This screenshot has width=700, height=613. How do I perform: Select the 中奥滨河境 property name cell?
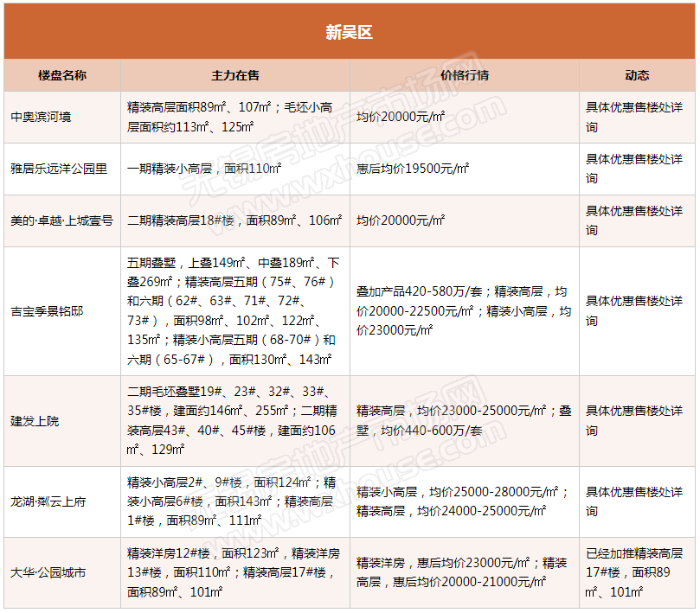point(47,118)
